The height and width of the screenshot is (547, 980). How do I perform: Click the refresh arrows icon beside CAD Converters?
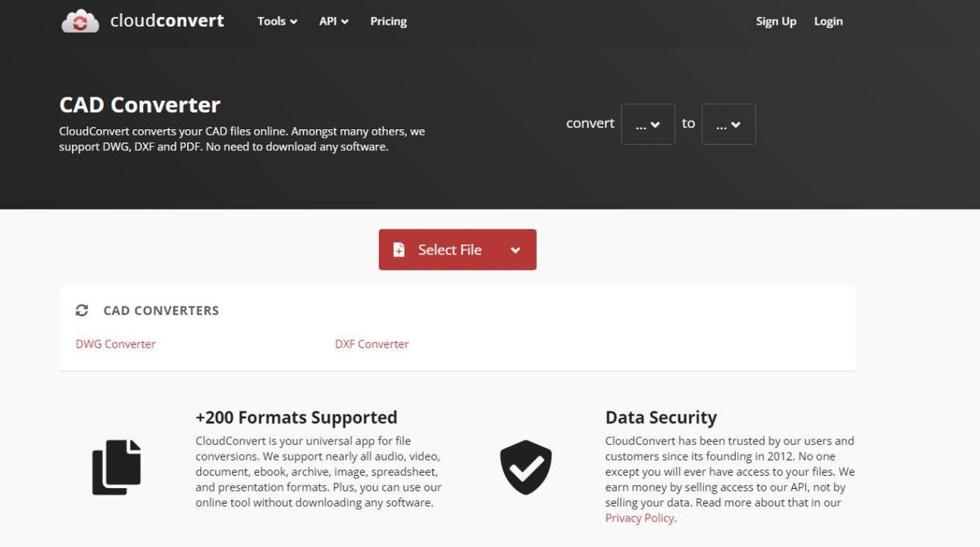click(82, 310)
